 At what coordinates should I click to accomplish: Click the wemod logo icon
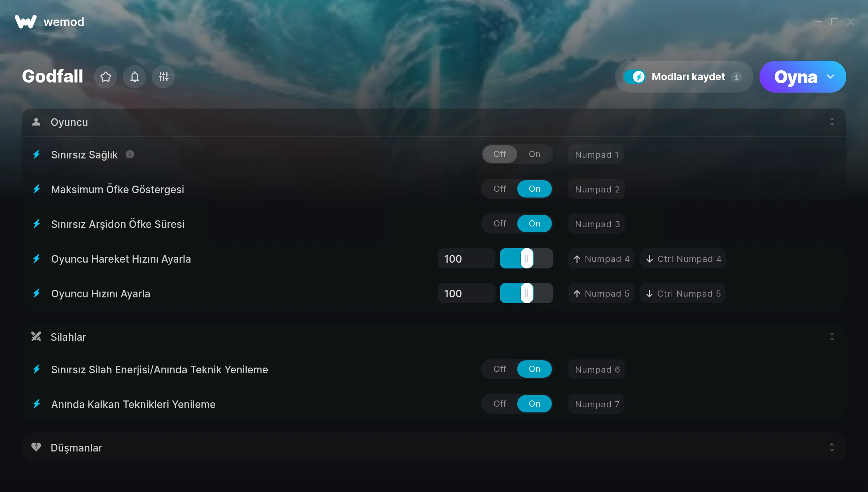[x=26, y=22]
